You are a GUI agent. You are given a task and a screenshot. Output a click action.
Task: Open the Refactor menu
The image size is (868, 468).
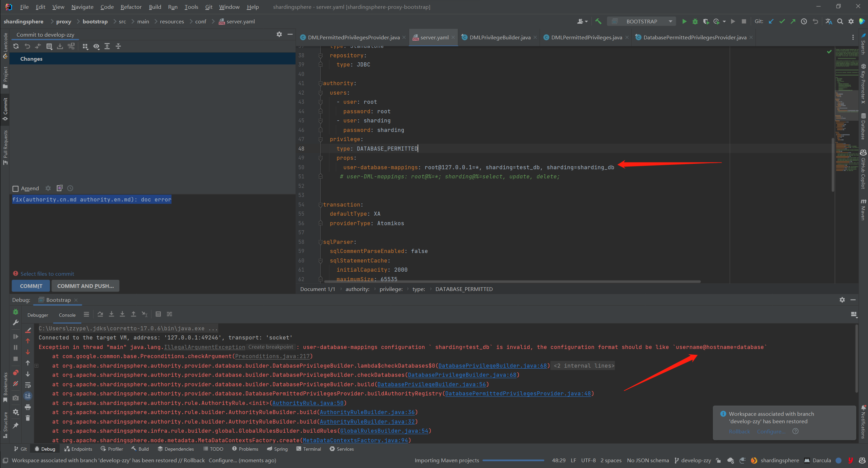(x=131, y=7)
